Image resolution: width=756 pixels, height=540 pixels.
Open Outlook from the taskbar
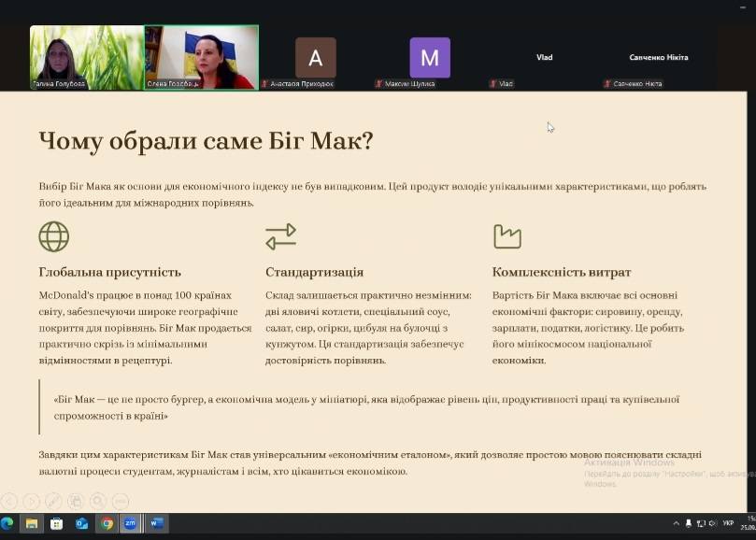(x=82, y=523)
